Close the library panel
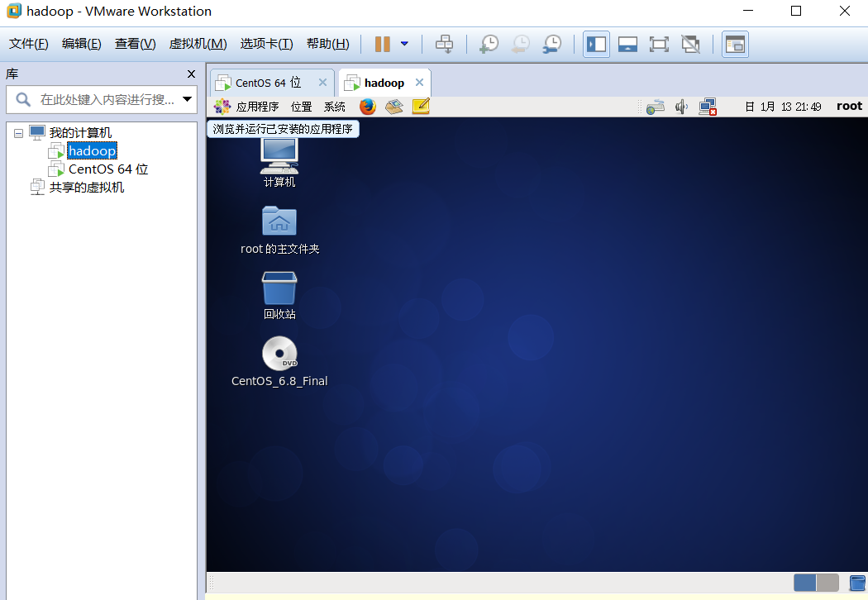Viewport: 868px width, 600px height. click(x=191, y=74)
